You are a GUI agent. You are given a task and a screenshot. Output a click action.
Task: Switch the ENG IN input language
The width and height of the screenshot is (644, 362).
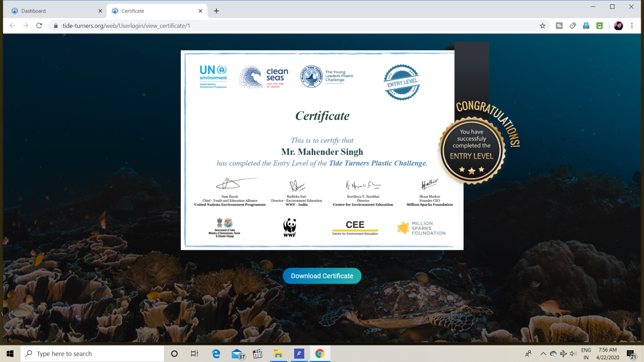[x=586, y=353]
